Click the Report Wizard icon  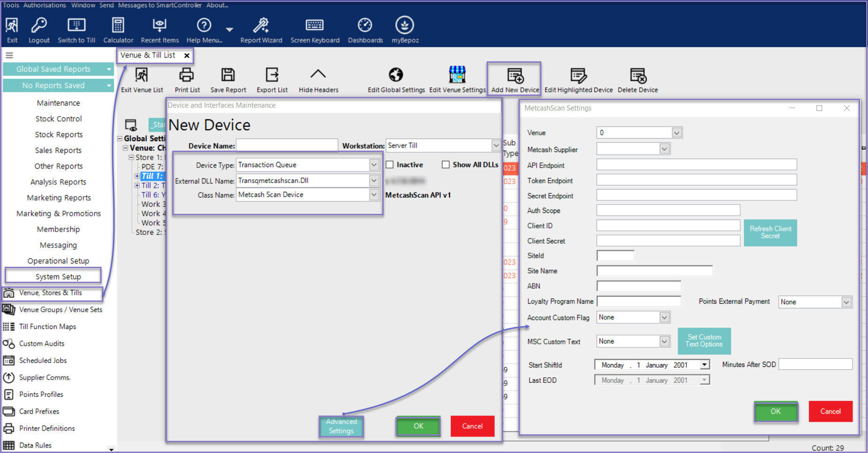[261, 26]
